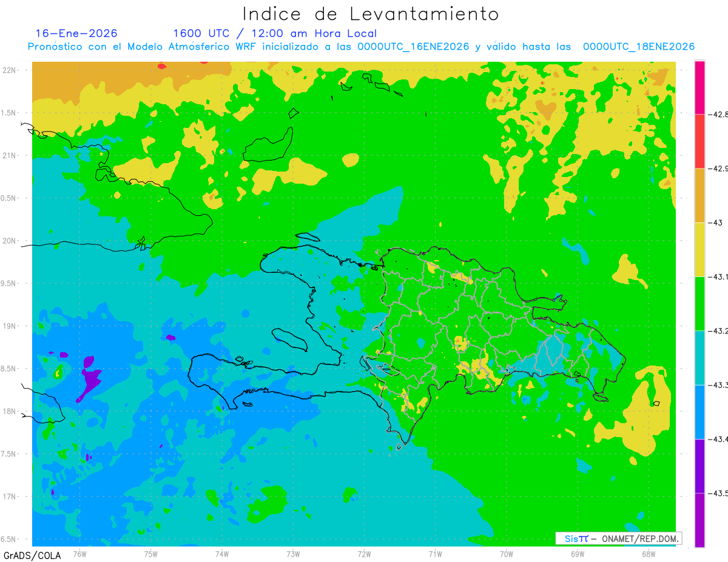
Task: Click the '70W' longitude label
Action: (x=506, y=553)
